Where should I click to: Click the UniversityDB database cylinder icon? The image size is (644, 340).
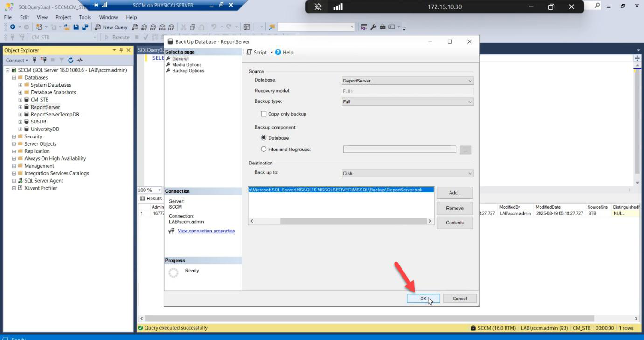coord(27,129)
